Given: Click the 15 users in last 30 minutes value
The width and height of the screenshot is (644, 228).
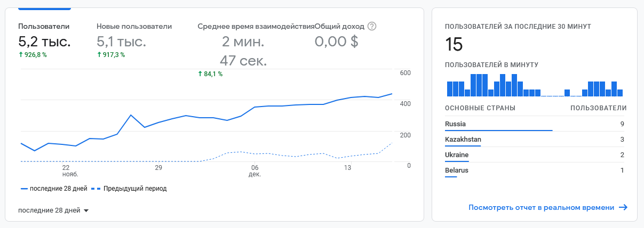Looking at the screenshot, I should [454, 45].
